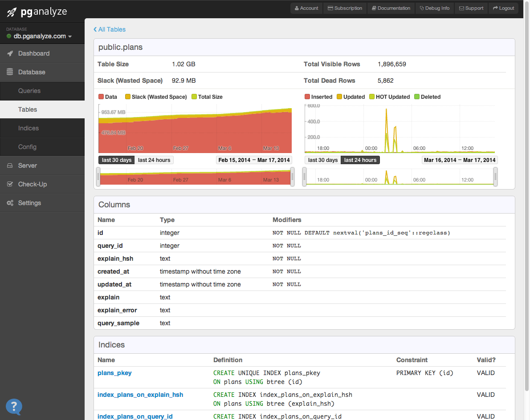Toggle the HOT Updated series legend swatch
530x420 pixels.
tap(372, 97)
